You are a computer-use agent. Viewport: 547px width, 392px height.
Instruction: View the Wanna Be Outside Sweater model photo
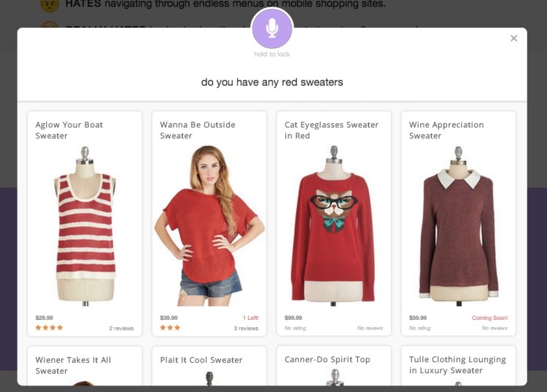(x=209, y=226)
